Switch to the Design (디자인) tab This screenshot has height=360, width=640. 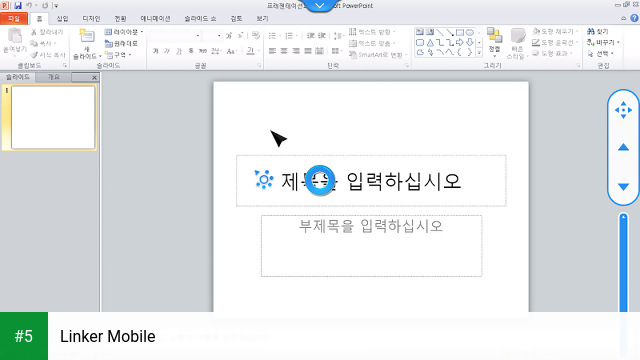click(91, 19)
